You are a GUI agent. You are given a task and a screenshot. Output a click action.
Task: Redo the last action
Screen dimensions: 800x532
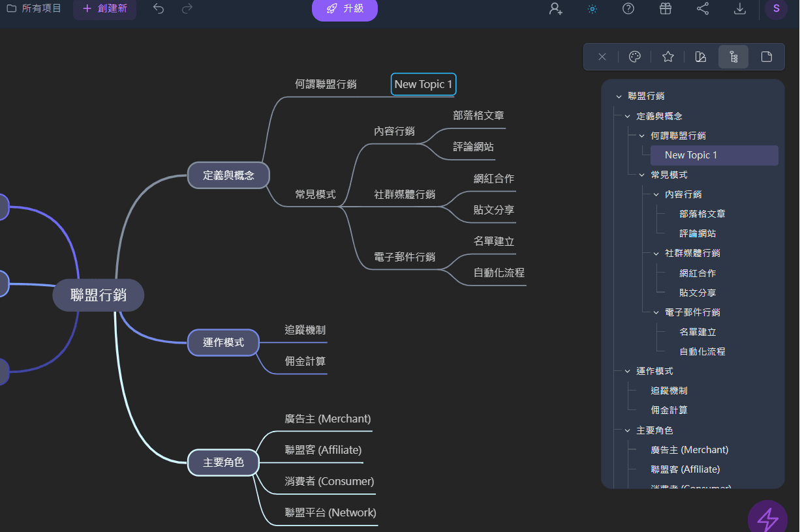click(x=186, y=9)
